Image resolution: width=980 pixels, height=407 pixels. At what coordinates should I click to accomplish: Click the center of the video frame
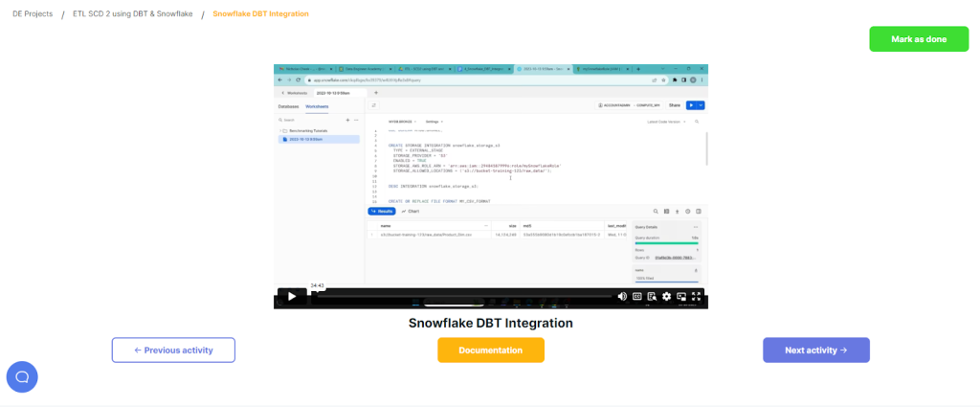pos(490,182)
